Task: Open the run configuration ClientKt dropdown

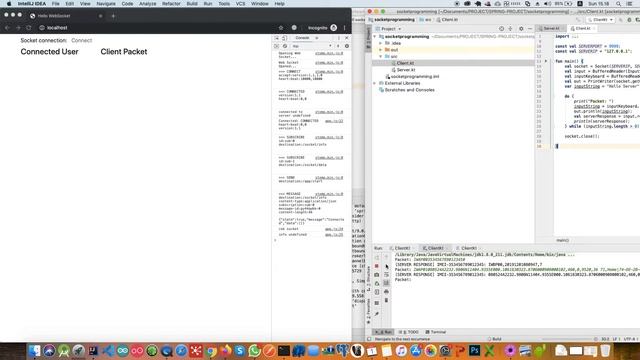Action: [x=600, y=20]
